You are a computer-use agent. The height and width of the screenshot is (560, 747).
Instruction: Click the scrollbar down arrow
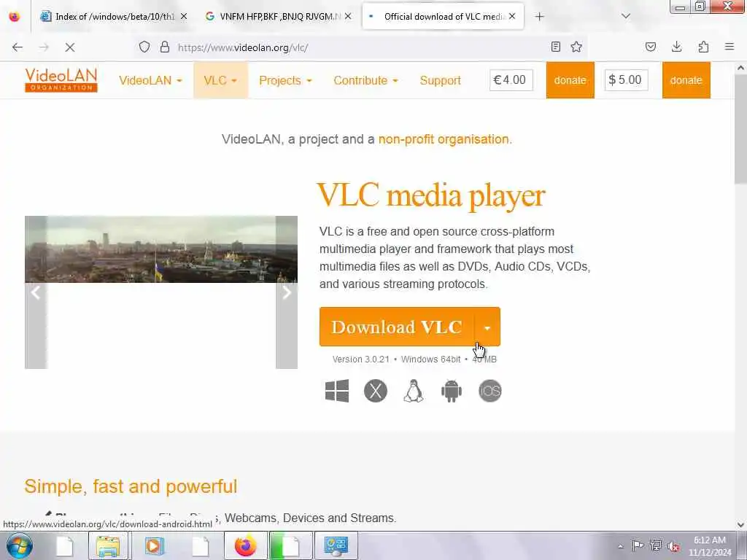point(741,524)
